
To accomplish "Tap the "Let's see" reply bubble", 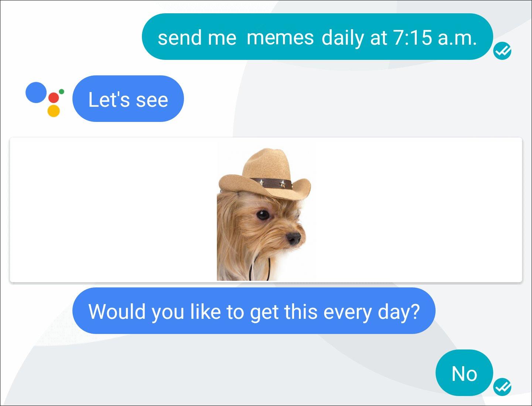I will click(x=128, y=99).
